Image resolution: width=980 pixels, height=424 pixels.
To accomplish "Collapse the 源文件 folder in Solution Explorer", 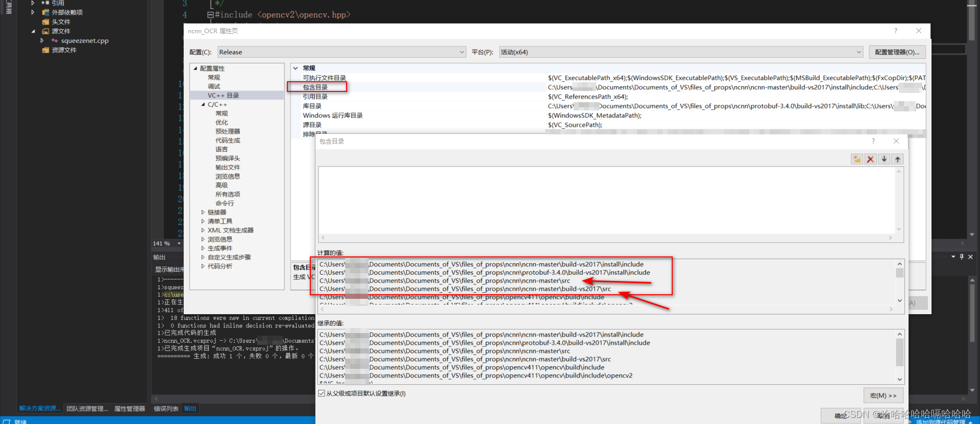I will point(33,31).
